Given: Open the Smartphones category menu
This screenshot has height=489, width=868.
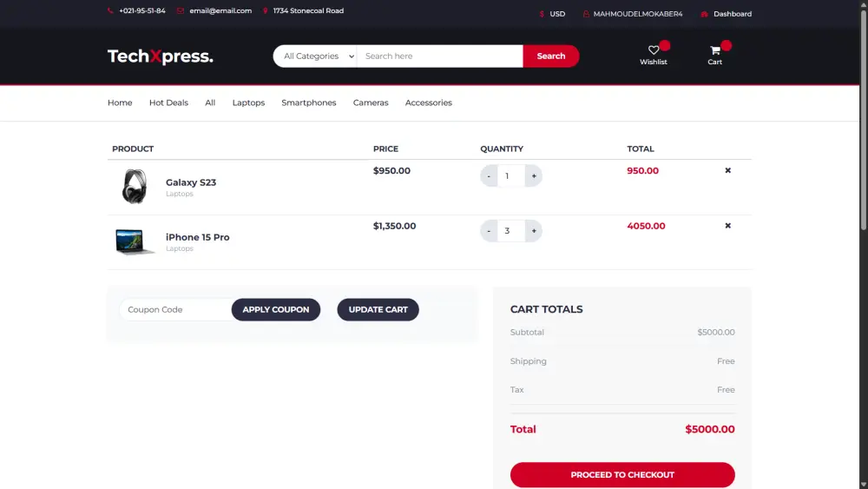Looking at the screenshot, I should [308, 102].
